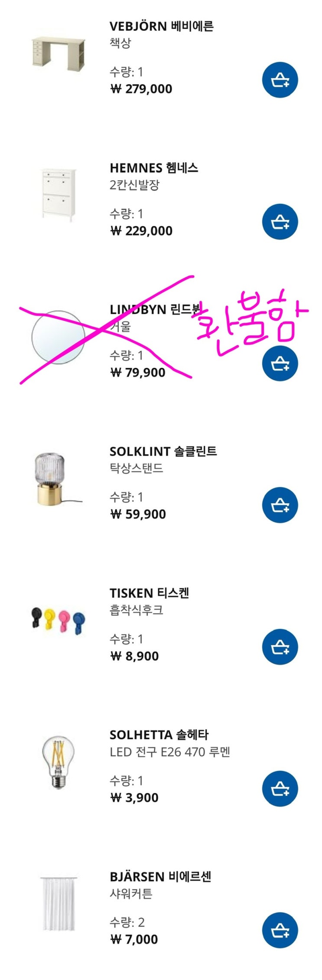Open the SOLKLINT 솔클린트 product name link
Viewport: 322px width, 980px height.
[163, 452]
